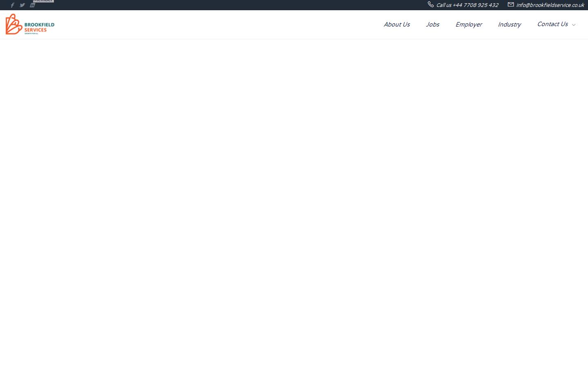
Task: Open the Twitter bird icon
Action: click(22, 5)
